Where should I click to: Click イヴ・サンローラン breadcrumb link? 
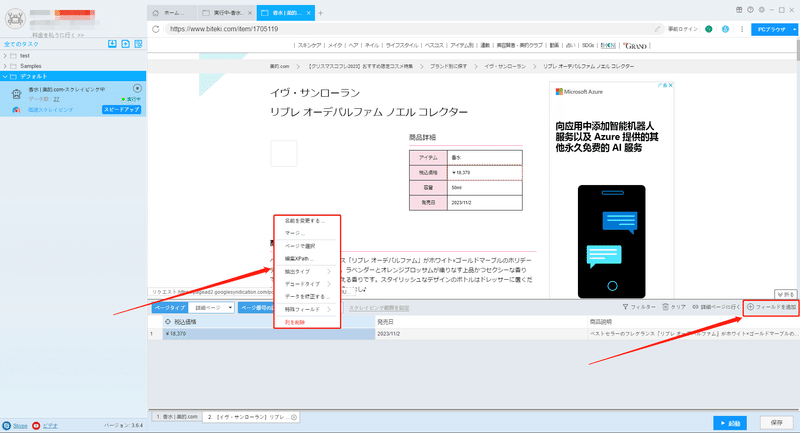505,66
